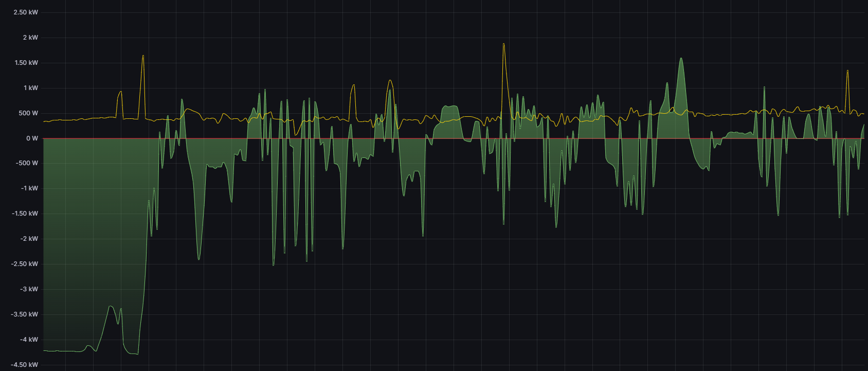Click the "1.50 kW" y-axis label
Image resolution: width=868 pixels, height=371 pixels.
tap(26, 63)
